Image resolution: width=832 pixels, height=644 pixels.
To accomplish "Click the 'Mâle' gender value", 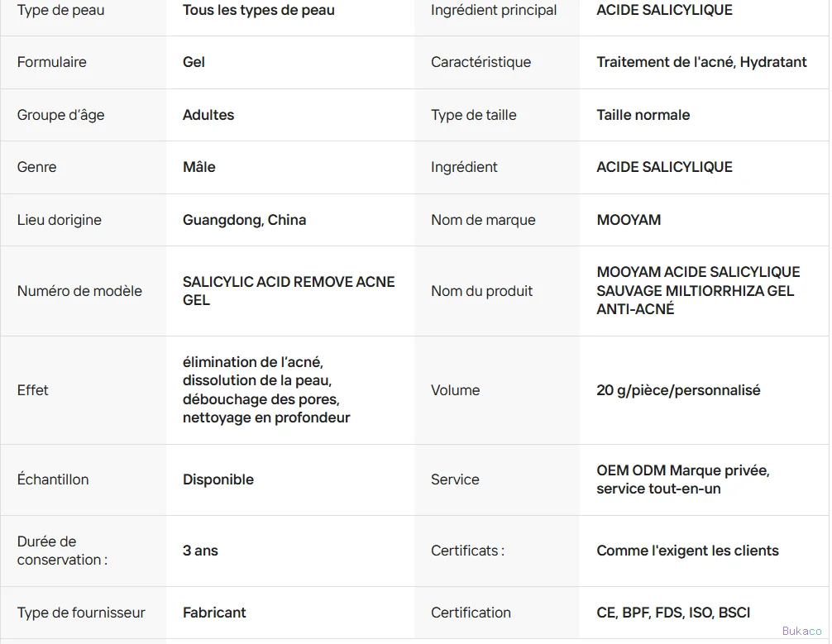I will [199, 167].
